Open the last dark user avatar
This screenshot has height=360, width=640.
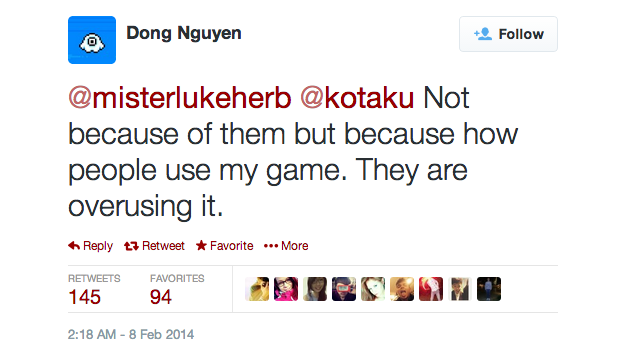coord(489,289)
